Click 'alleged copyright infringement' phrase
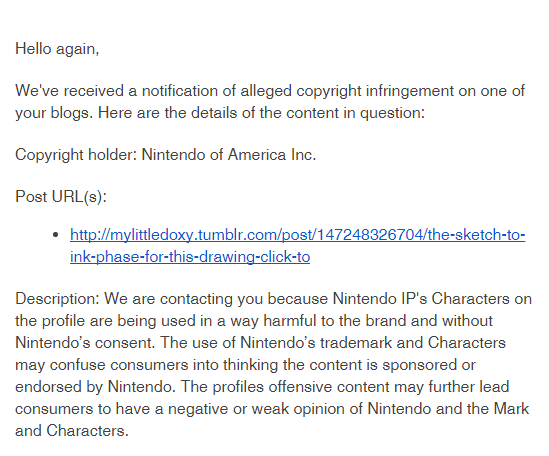Viewport: 549px width, 456px height. click(x=347, y=91)
